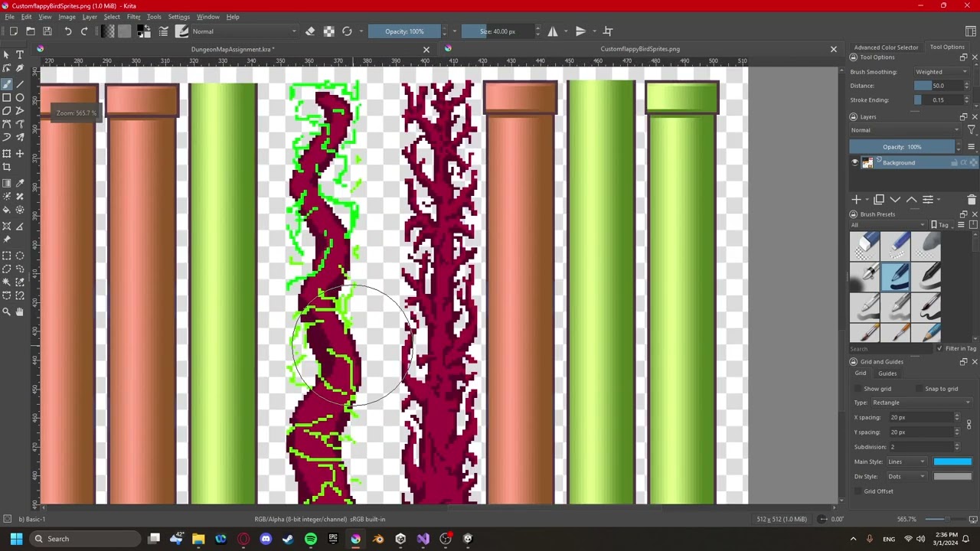Enable eraser mode in the toolbar

(310, 31)
